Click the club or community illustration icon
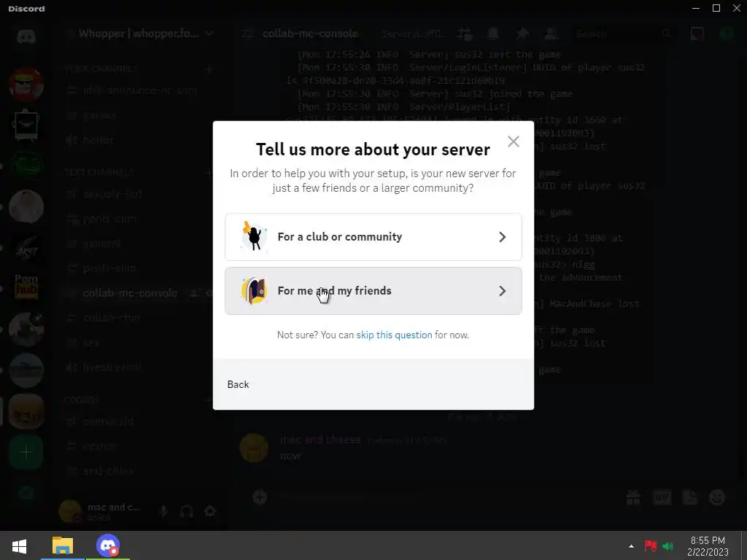The image size is (747, 560). coord(253,236)
